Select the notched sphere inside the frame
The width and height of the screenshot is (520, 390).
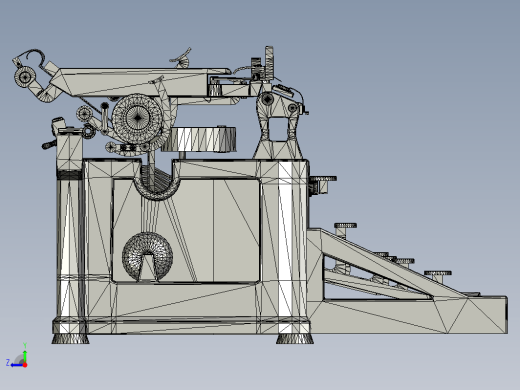click(x=147, y=257)
